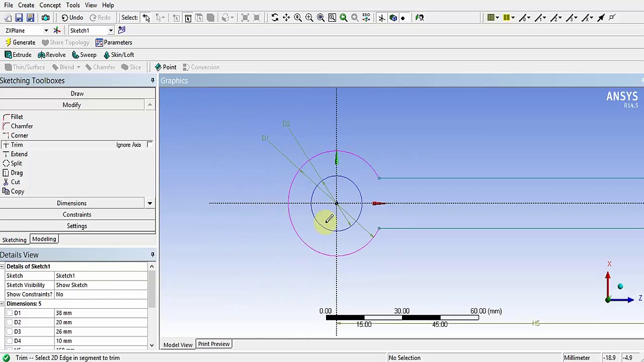Check the D4 dimension checkbox
Image resolution: width=644 pixels, height=362 pixels.
(x=10, y=341)
